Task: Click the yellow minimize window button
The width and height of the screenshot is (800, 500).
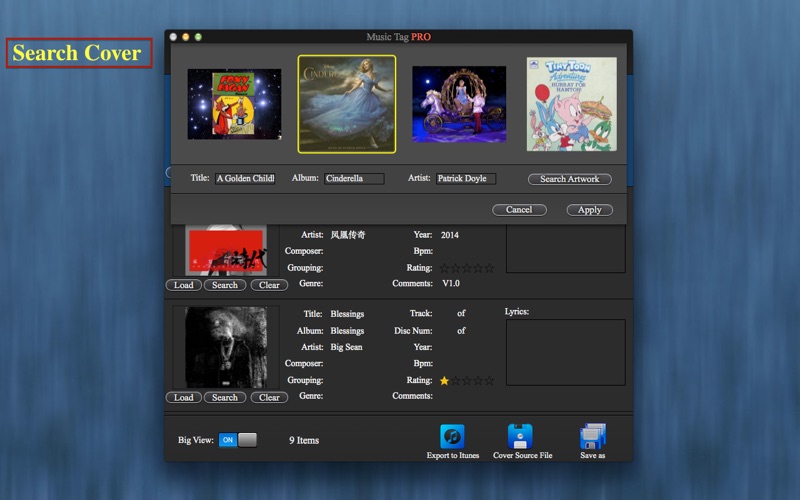Action: tap(186, 37)
